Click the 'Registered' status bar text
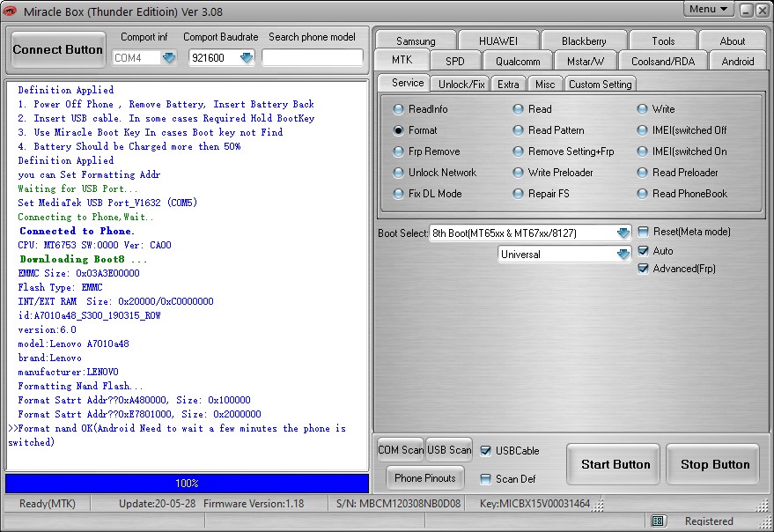 (x=709, y=521)
